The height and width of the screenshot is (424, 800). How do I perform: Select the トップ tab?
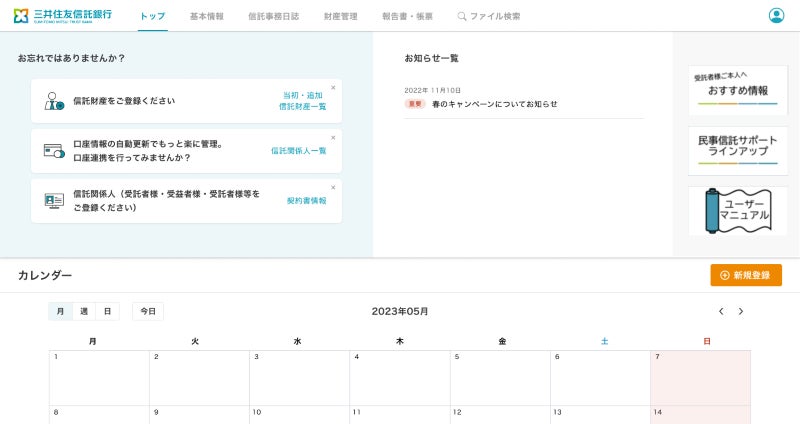point(153,16)
